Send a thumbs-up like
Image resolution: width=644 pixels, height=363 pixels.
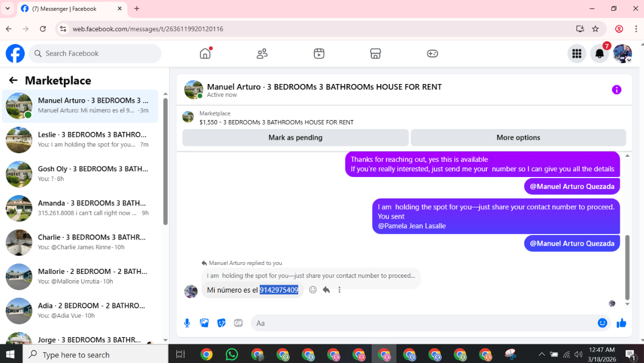pyautogui.click(x=621, y=323)
